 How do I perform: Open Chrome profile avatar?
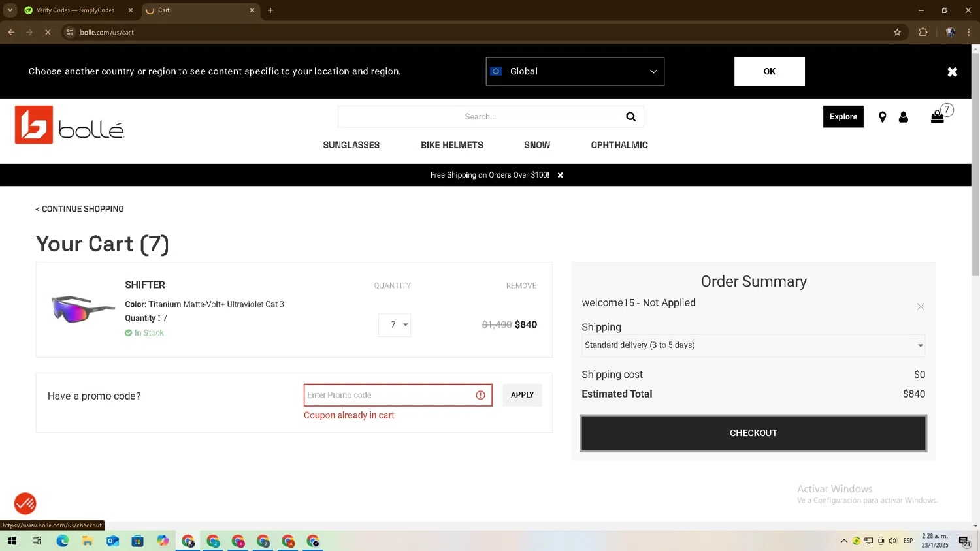pos(951,32)
